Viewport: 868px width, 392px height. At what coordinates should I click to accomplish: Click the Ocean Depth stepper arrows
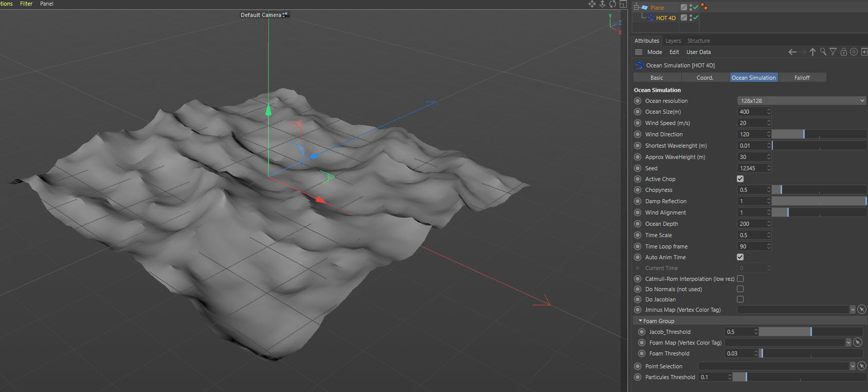tap(769, 224)
